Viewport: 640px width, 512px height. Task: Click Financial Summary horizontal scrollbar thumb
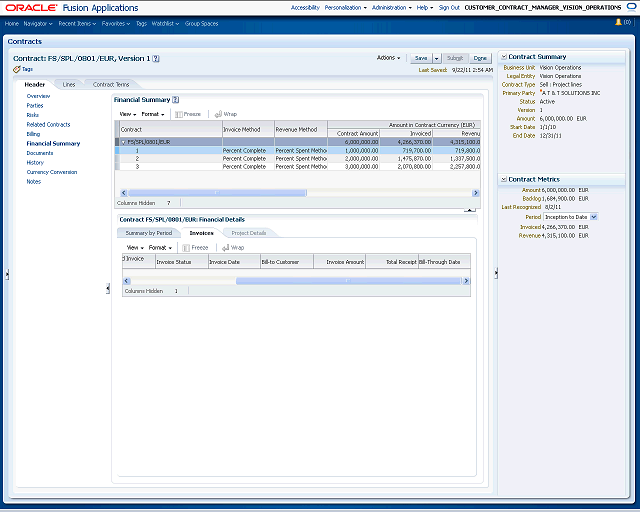(217, 193)
